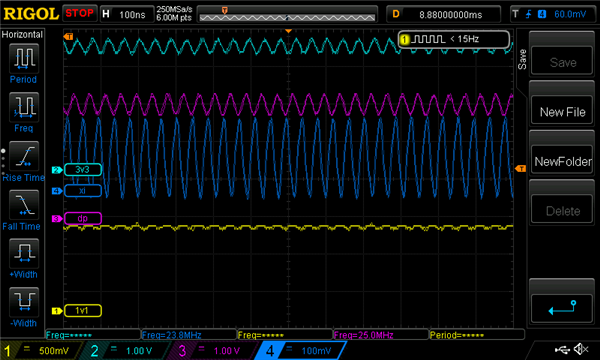600x360 pixels.
Task: Click the muted speaker sound icon
Action: [581, 349]
